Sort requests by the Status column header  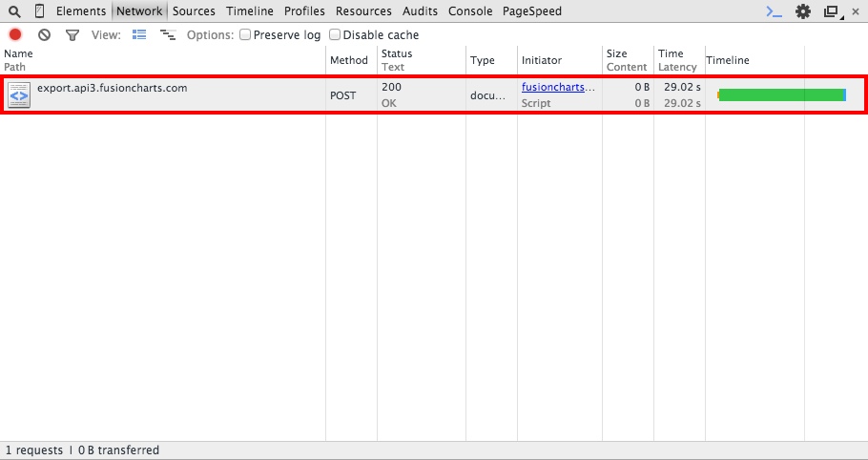click(397, 54)
